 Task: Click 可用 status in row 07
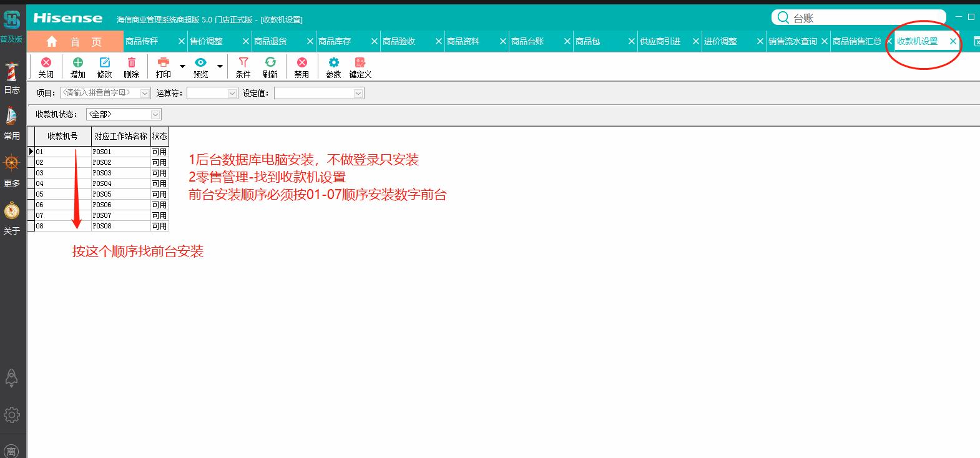click(x=160, y=215)
